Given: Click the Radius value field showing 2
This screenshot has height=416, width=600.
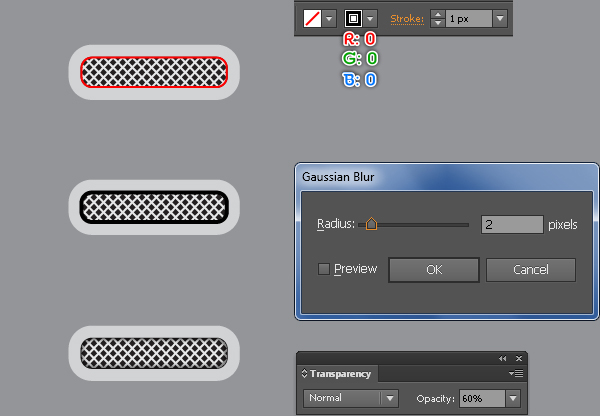Looking at the screenshot, I should [x=512, y=225].
